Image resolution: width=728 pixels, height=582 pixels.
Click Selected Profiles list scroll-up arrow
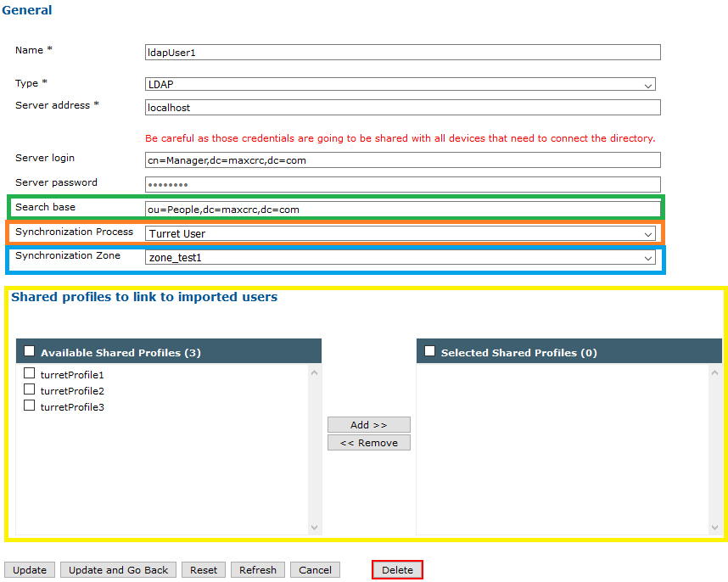[x=715, y=372]
